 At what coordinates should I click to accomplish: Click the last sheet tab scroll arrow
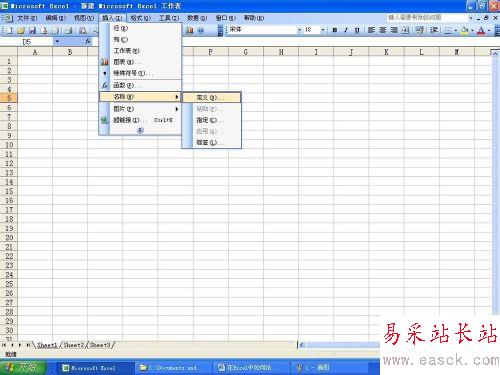(x=28, y=345)
